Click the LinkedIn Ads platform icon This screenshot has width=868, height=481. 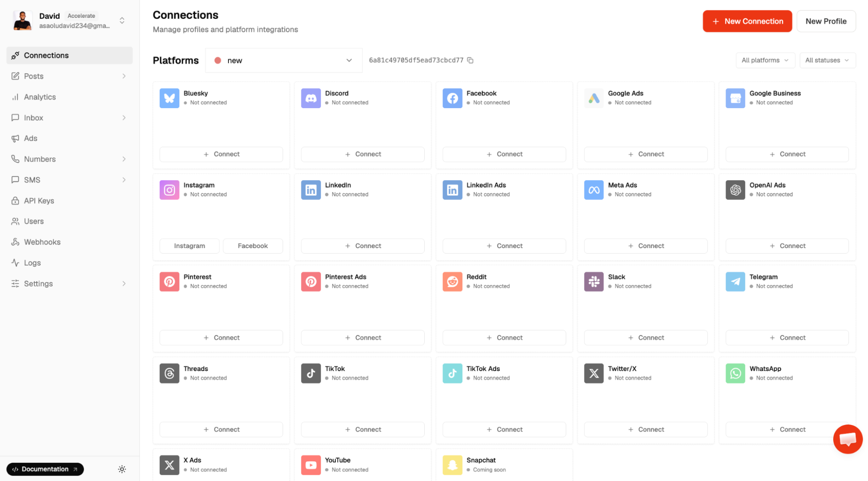click(x=452, y=190)
